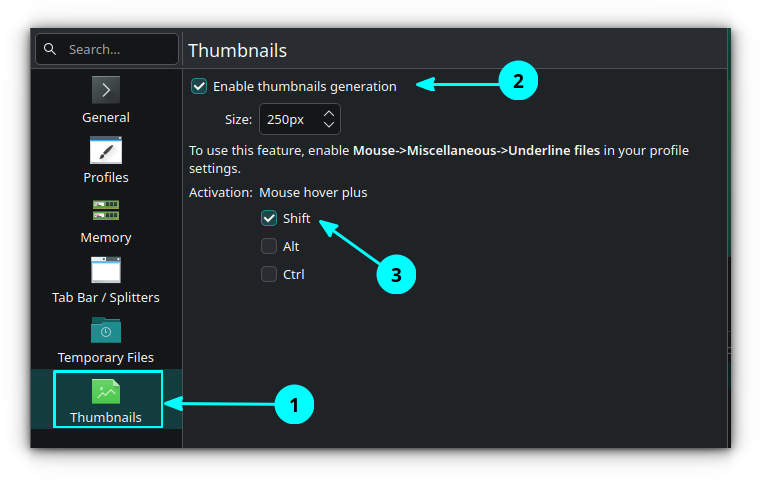Decrease thumbnail size with the down arrow
The image size is (761, 480).
329,125
